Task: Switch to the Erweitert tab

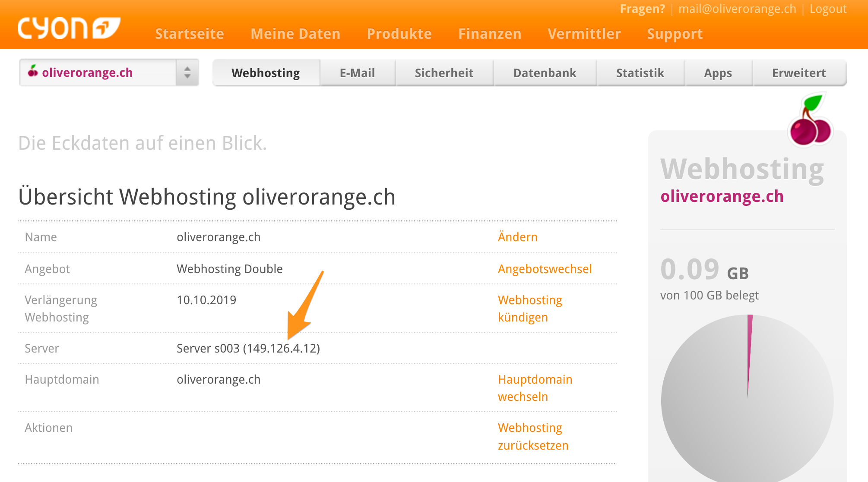Action: [x=799, y=73]
